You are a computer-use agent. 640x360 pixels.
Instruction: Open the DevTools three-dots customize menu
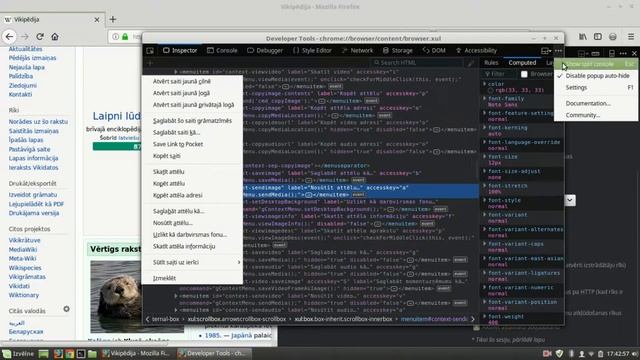point(558,51)
